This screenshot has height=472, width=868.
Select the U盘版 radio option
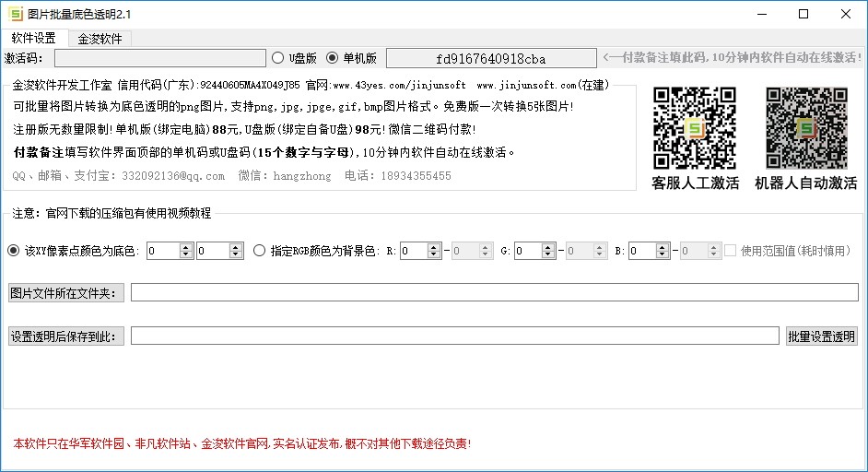point(278,57)
